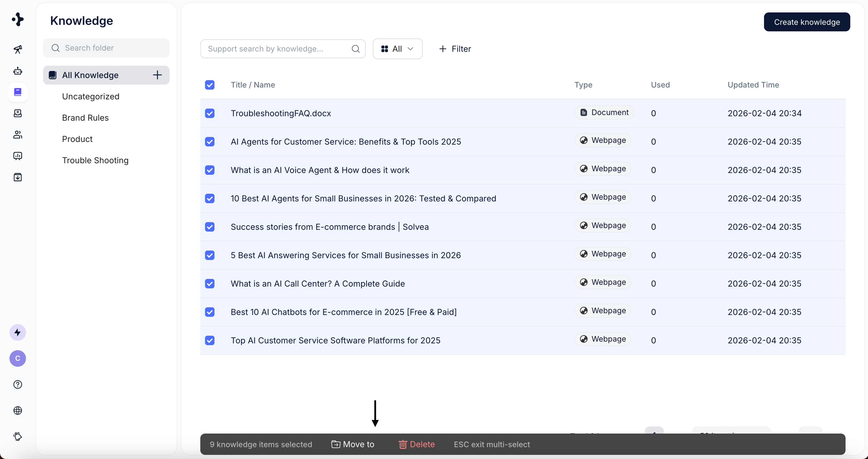This screenshot has height=459, width=868.
Task: Open the All type dropdown
Action: (x=397, y=49)
